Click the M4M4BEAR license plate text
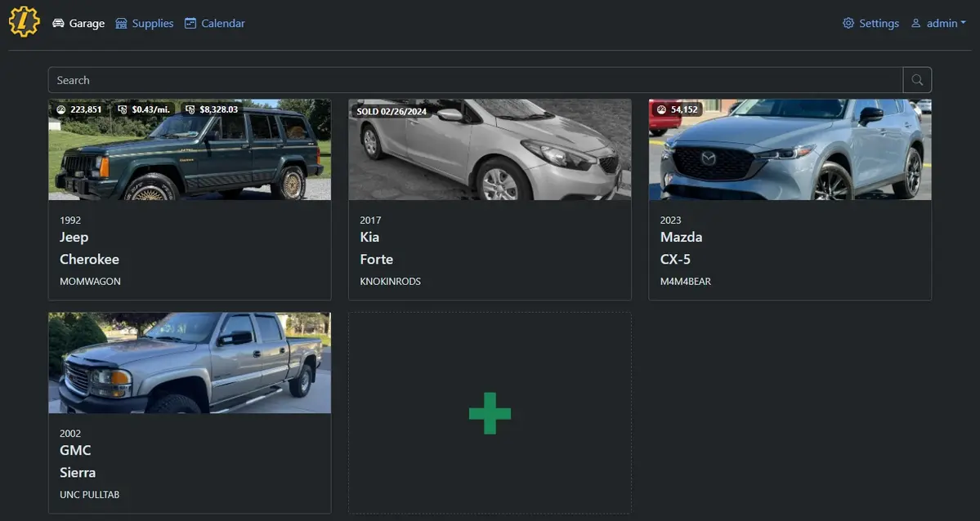 [686, 282]
